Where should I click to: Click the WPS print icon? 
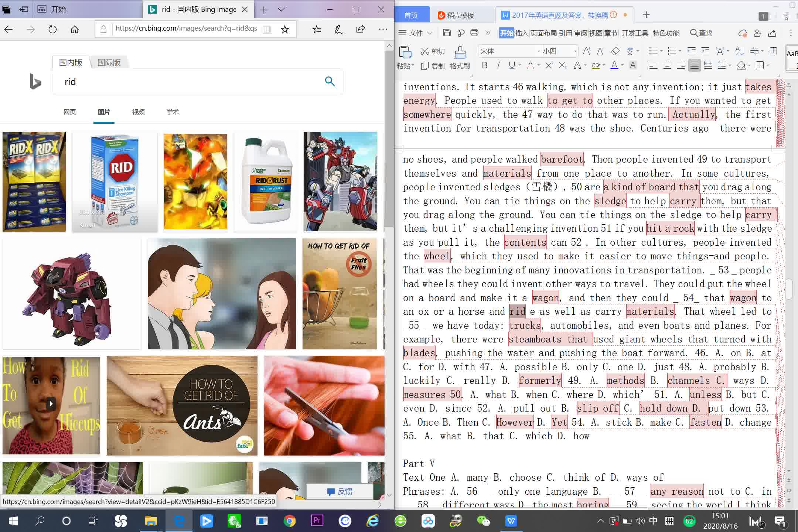tap(474, 33)
